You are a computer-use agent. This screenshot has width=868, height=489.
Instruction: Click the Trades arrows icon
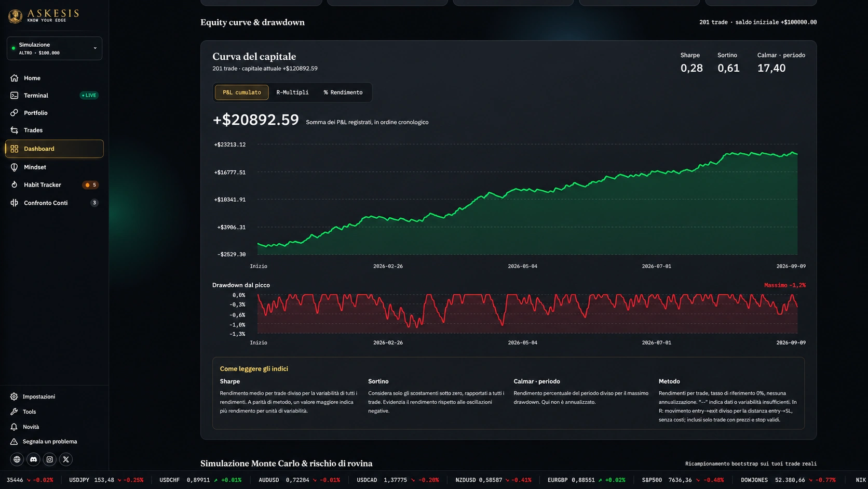tap(15, 130)
